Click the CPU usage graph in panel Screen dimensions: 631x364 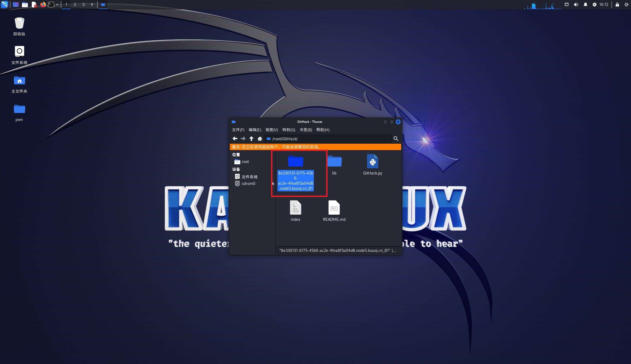point(543,5)
